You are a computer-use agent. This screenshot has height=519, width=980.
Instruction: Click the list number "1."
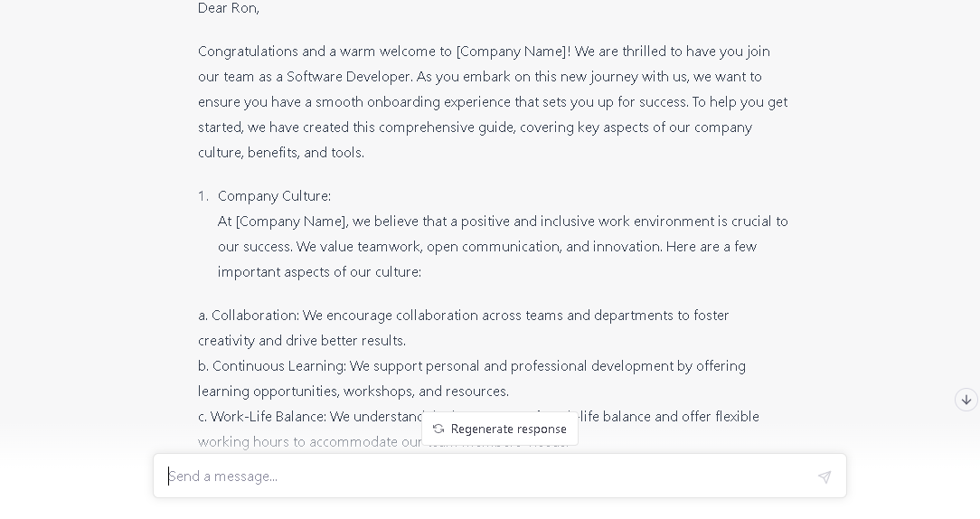[203, 196]
